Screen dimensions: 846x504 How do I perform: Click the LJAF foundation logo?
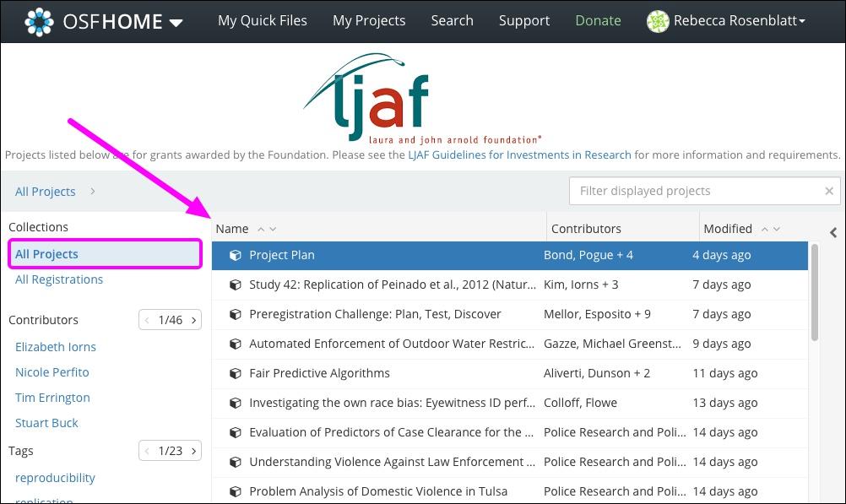coord(422,98)
